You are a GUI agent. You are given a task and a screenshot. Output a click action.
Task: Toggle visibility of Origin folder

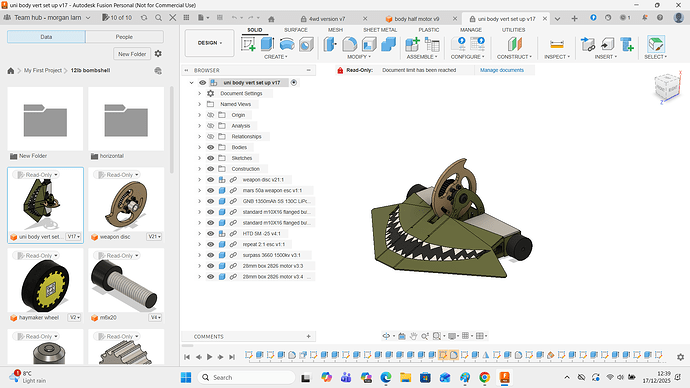coord(210,115)
